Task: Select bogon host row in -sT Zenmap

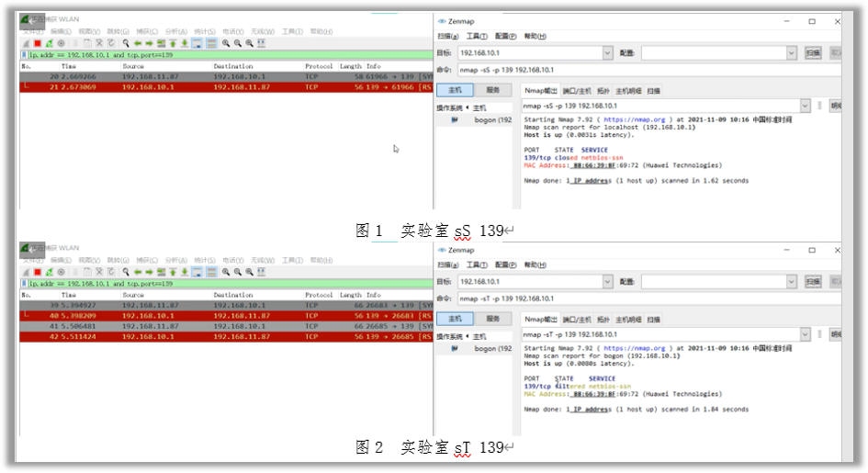Action: pyautogui.click(x=474, y=349)
